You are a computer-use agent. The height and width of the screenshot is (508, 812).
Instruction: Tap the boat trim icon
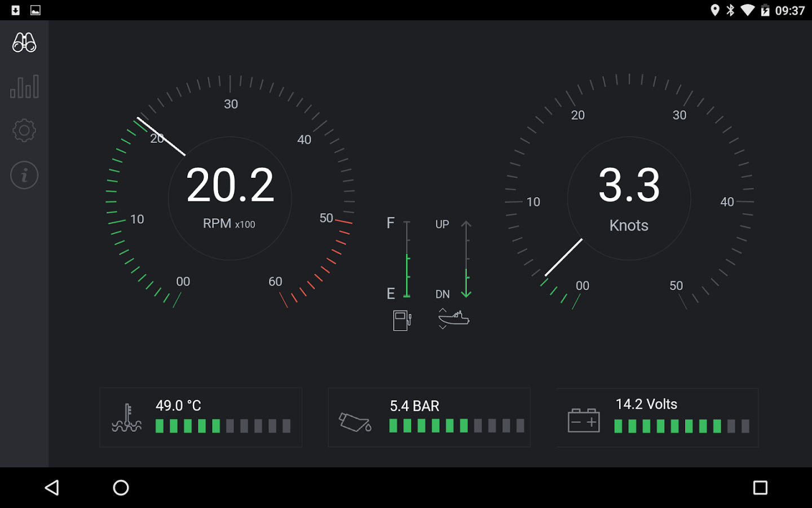[x=453, y=318]
